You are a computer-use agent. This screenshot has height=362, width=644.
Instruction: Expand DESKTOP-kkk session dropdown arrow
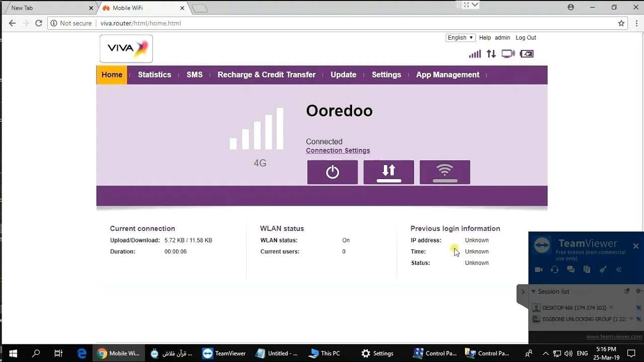[612, 308]
